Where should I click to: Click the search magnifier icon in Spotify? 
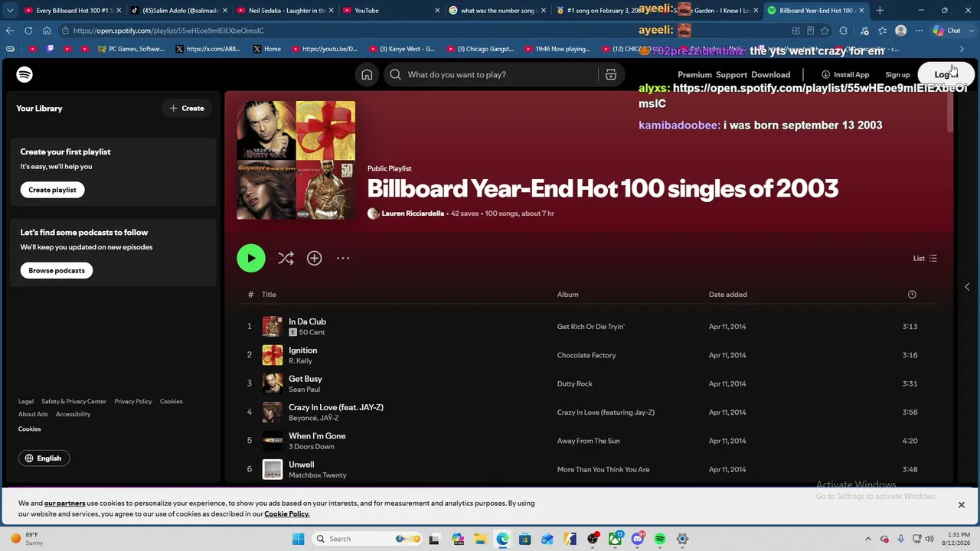[395, 74]
